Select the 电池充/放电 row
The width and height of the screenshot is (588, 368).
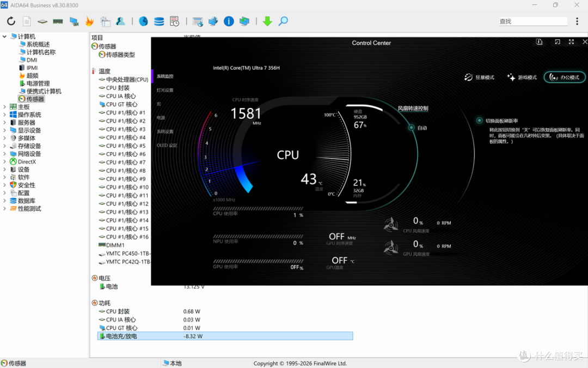(225, 336)
